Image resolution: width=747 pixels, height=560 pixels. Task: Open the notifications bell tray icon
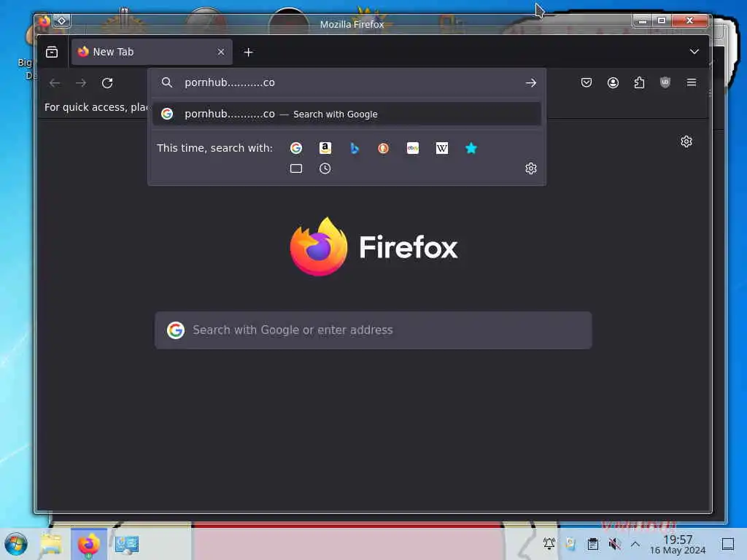(549, 543)
